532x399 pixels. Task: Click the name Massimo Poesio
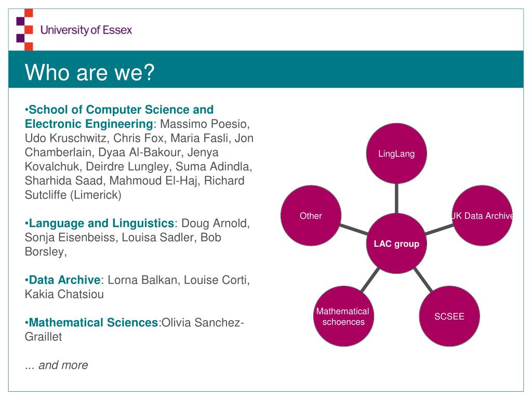(x=205, y=124)
